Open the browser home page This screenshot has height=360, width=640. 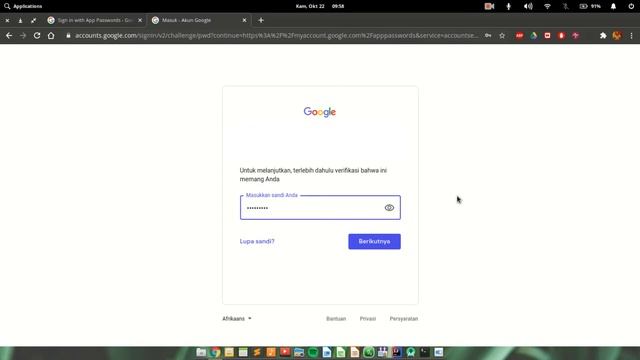(51, 36)
